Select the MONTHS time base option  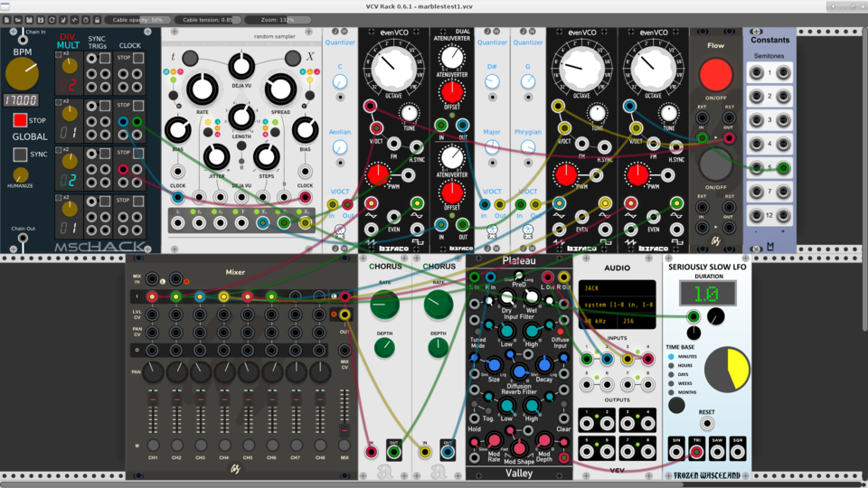(x=671, y=392)
